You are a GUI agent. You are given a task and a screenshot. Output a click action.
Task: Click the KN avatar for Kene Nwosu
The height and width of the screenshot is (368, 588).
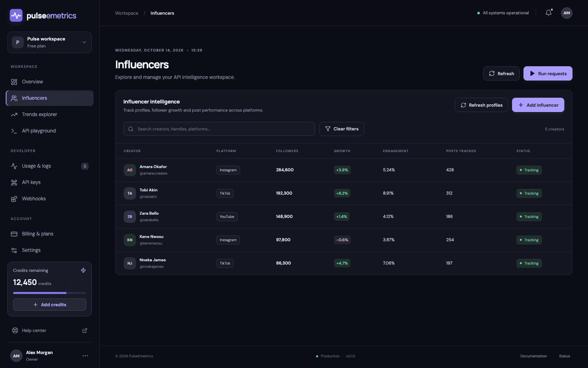(x=130, y=240)
